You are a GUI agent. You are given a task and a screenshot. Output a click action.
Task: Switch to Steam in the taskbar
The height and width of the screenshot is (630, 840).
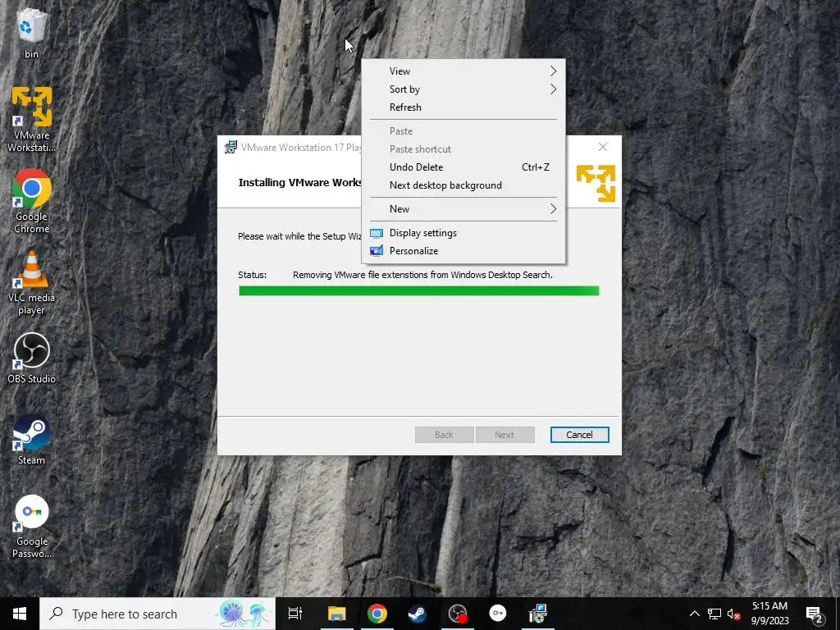click(x=418, y=614)
